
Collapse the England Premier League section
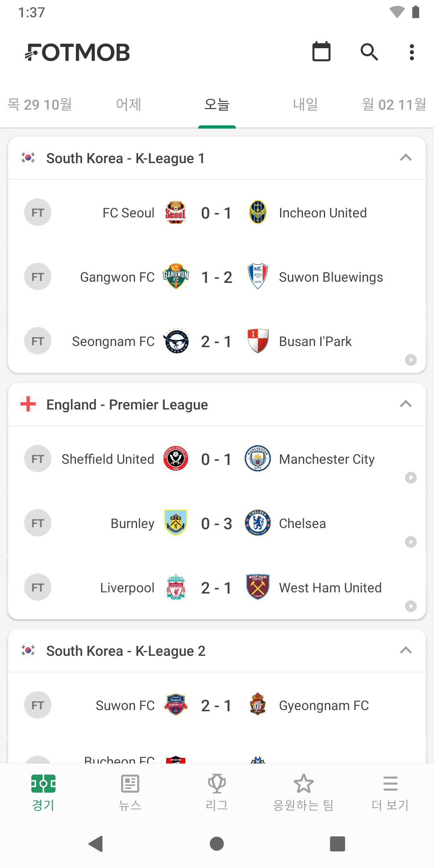point(406,404)
